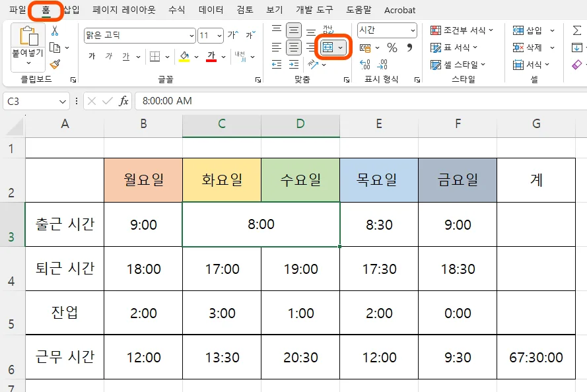Toggle underline 가 formatting

pos(125,57)
